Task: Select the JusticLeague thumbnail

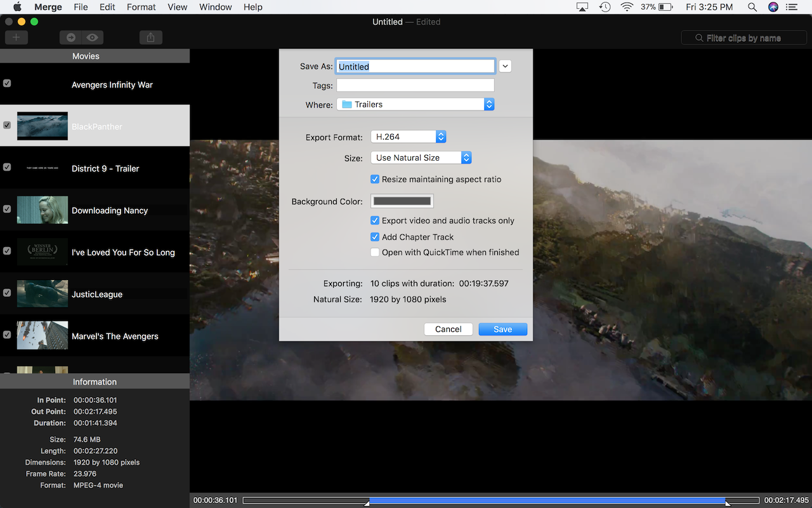Action: coord(43,293)
